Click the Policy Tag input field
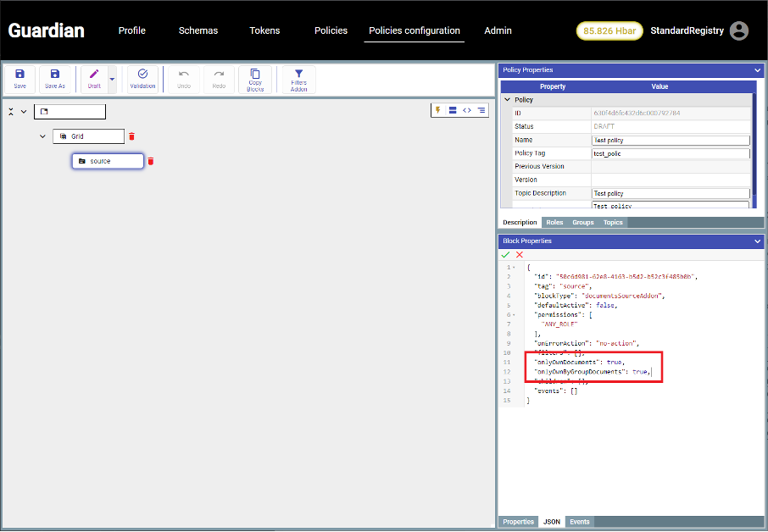 (670, 154)
